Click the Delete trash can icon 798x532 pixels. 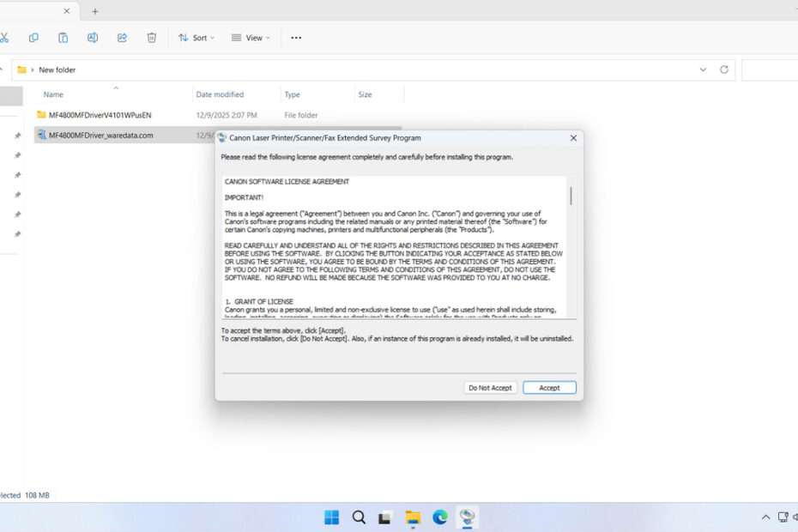(152, 38)
